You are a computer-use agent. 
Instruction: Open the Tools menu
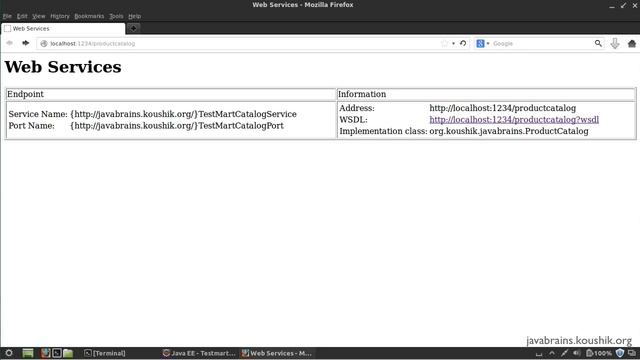click(x=116, y=16)
